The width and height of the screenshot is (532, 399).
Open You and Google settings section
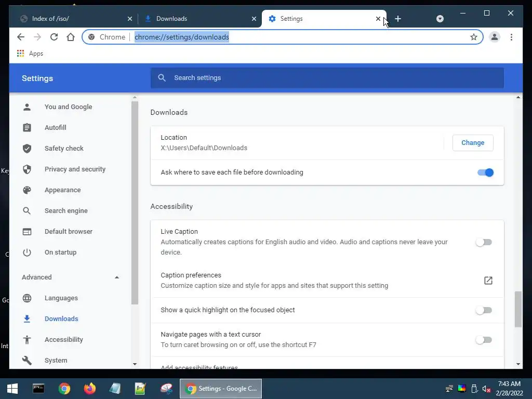(68, 107)
